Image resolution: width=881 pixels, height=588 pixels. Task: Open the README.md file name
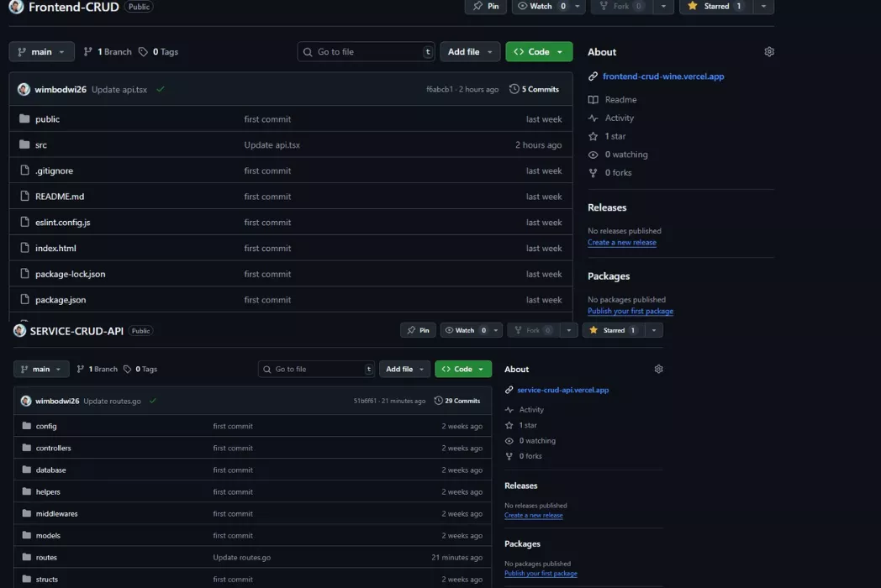[60, 197]
